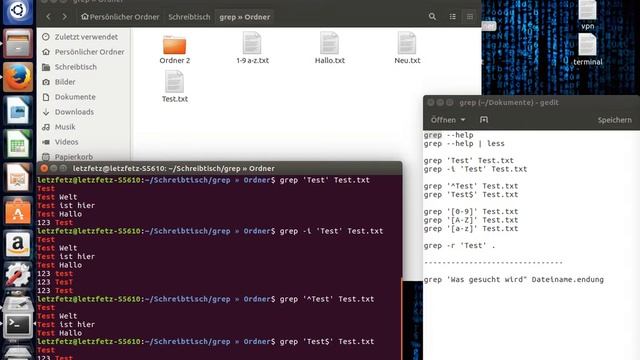Open System Settings dock icon

coord(18,275)
